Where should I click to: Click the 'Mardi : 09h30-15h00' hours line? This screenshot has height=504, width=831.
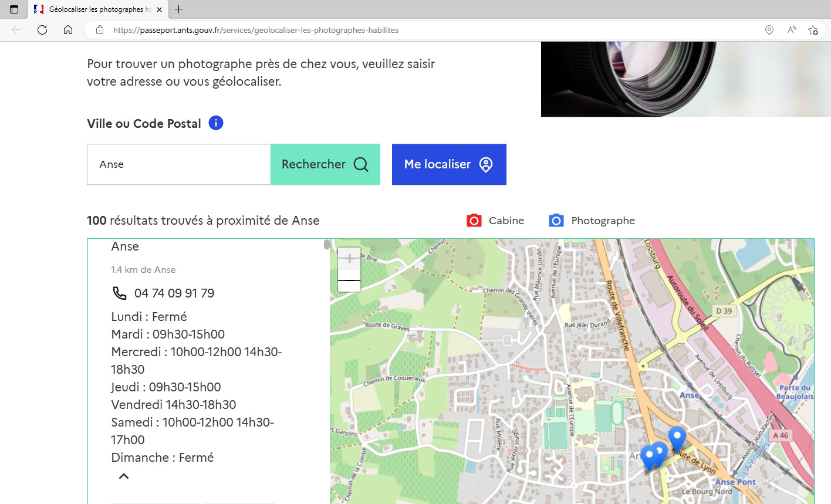point(168,334)
